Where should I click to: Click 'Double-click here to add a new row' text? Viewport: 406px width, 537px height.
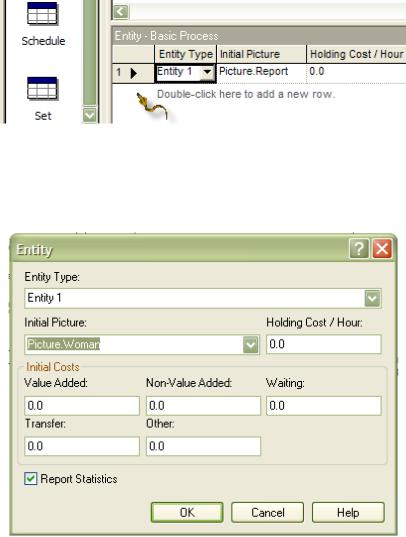pyautogui.click(x=246, y=94)
